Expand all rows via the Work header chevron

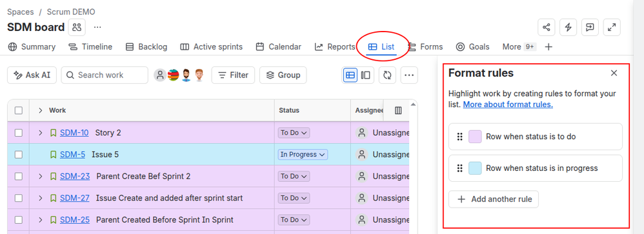point(40,110)
